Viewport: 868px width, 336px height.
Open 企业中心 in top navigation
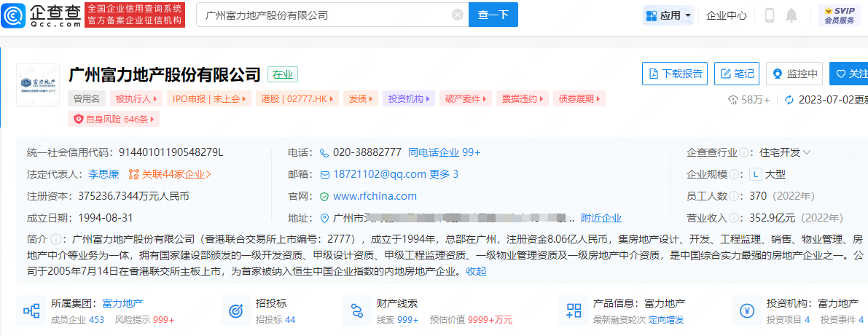726,15
